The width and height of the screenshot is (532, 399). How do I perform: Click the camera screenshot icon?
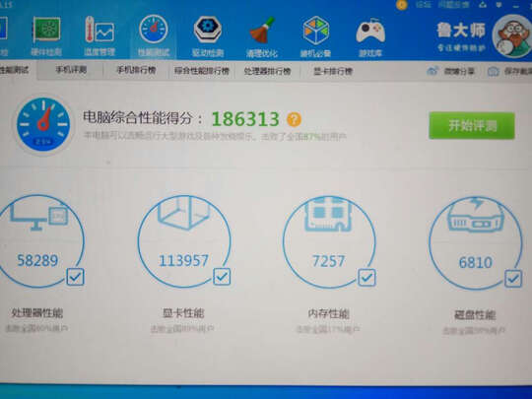[494, 72]
